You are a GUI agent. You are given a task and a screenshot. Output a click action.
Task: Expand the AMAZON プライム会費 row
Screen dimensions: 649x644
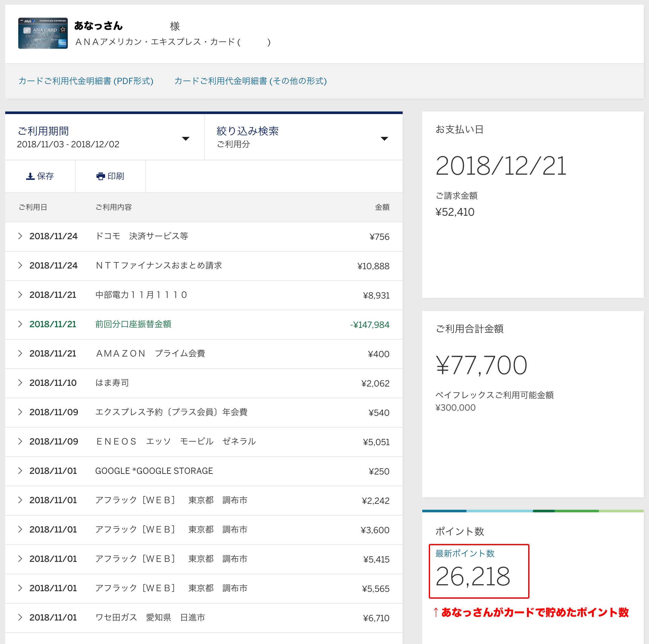pos(204,354)
